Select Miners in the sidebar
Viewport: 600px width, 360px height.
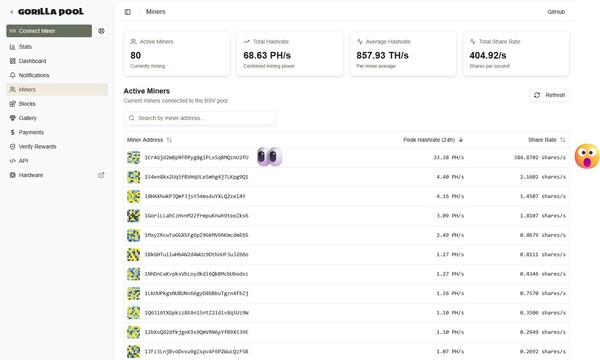click(57, 90)
